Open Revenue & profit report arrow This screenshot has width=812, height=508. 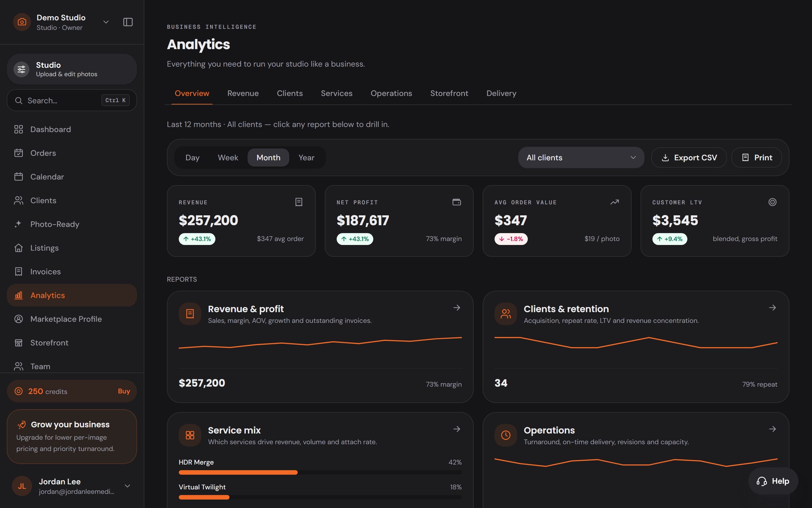(x=457, y=308)
